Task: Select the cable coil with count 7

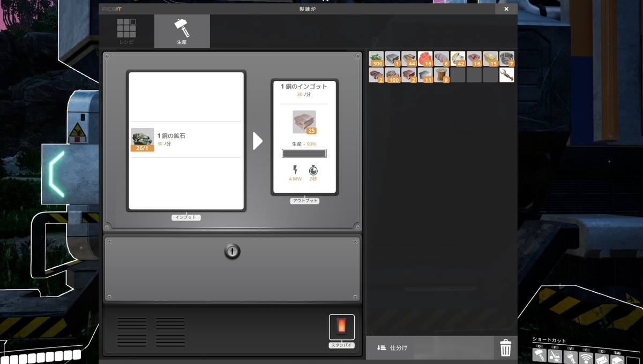Action: point(507,59)
